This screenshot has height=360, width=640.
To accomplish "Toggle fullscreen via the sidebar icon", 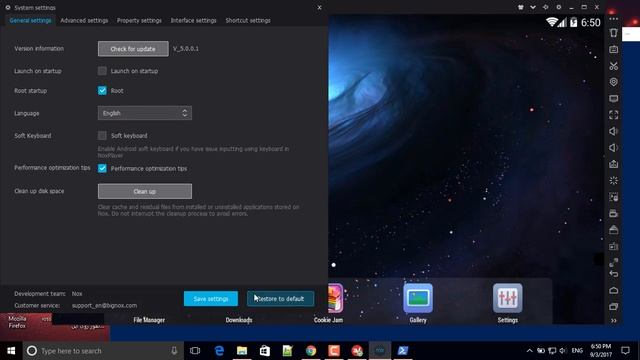I will (x=613, y=115).
